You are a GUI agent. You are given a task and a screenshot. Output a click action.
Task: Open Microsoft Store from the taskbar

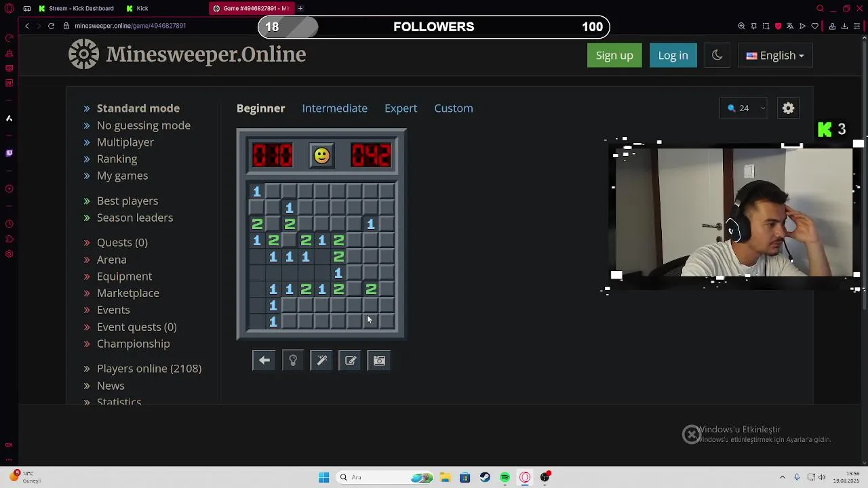click(x=465, y=477)
